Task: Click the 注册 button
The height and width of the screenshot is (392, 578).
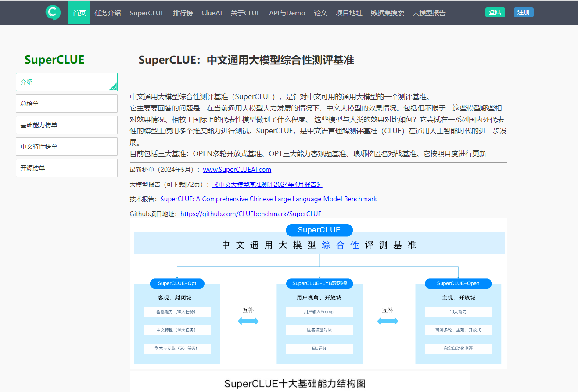Action: (524, 12)
